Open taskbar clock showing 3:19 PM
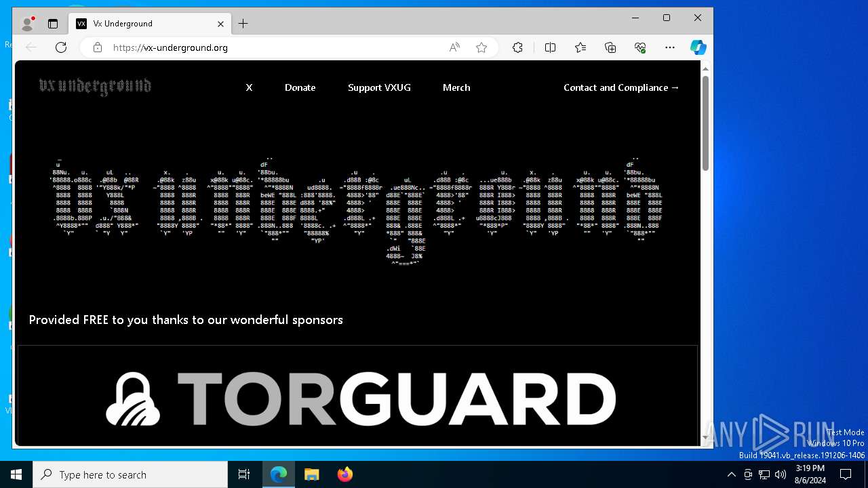 (810, 474)
